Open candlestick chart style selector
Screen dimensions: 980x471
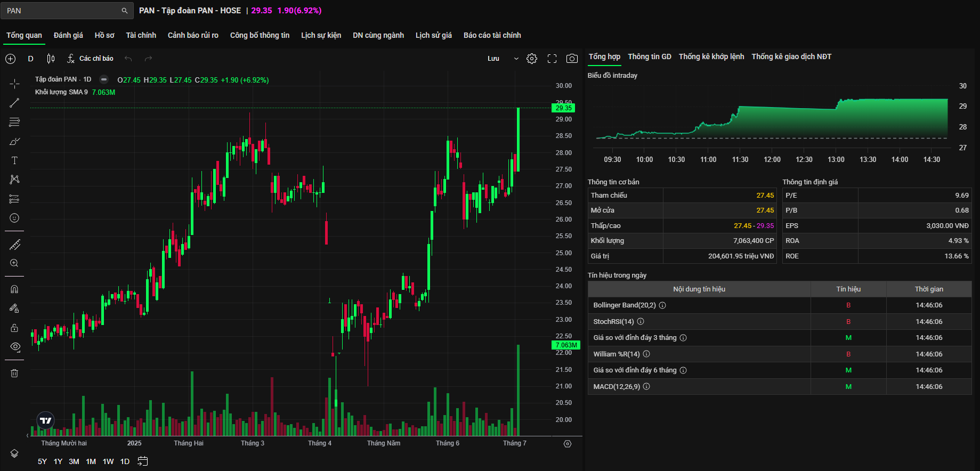(51, 59)
